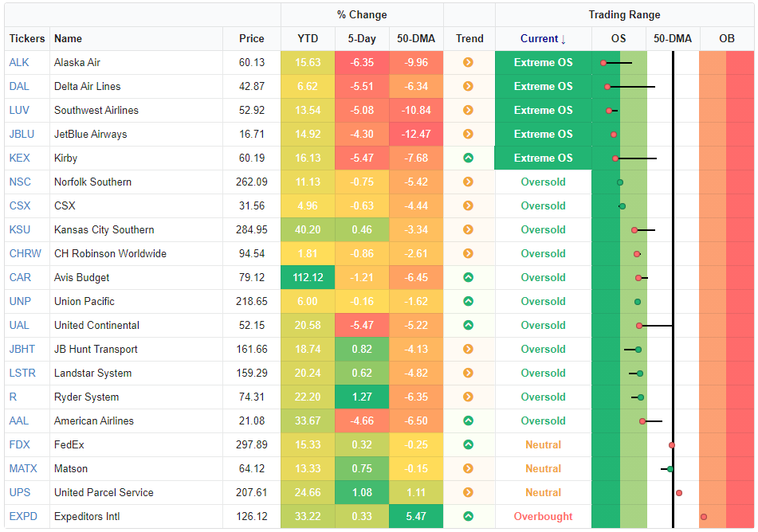The image size is (758, 532).
Task: Open the EXPD ticker link
Action: pos(22,516)
